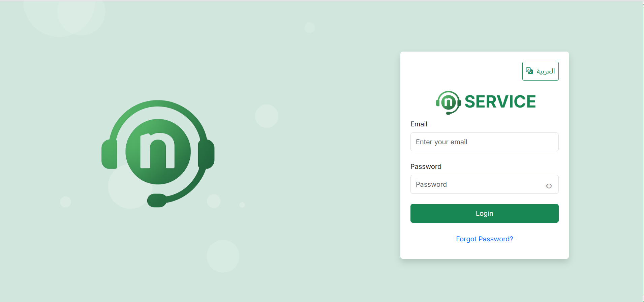Image resolution: width=644 pixels, height=302 pixels.
Task: Click the right earcup of the large headset logo
Action: coord(206,154)
